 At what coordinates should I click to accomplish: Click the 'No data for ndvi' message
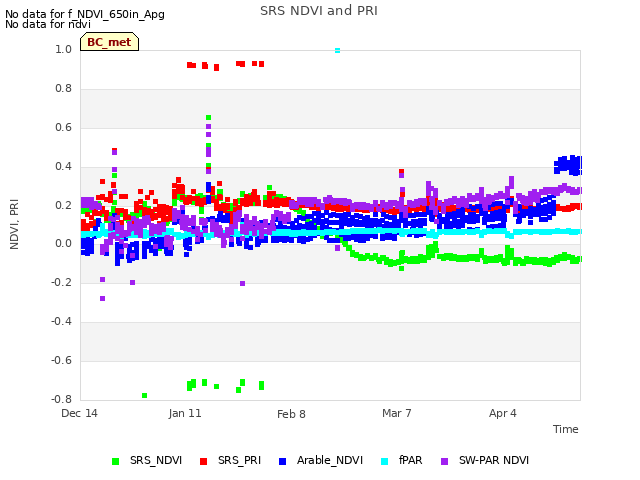coord(48,24)
